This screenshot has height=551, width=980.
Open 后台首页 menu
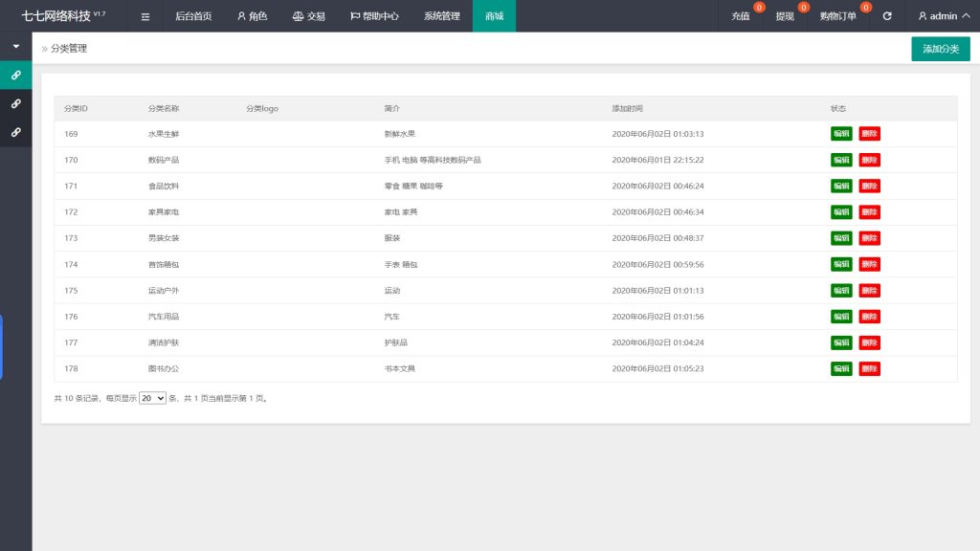point(193,16)
